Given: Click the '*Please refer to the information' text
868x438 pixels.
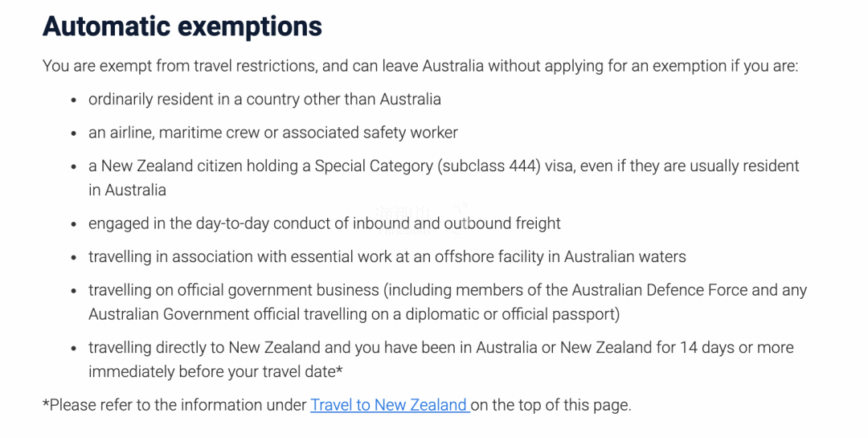Looking at the screenshot, I should (174, 405).
